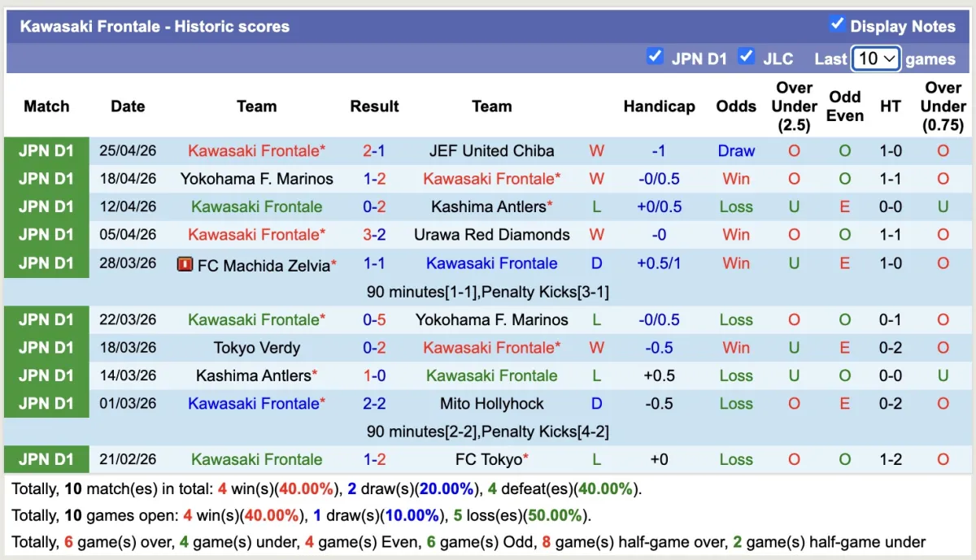Image resolution: width=976 pixels, height=560 pixels.
Task: Click the 2-1 result against JEF United Chiba
Action: coord(374,151)
